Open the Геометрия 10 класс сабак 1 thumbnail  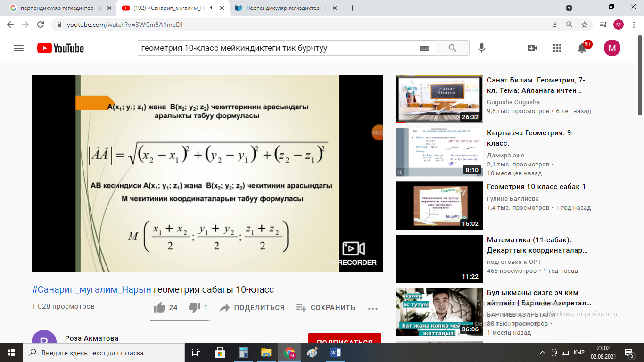click(439, 206)
